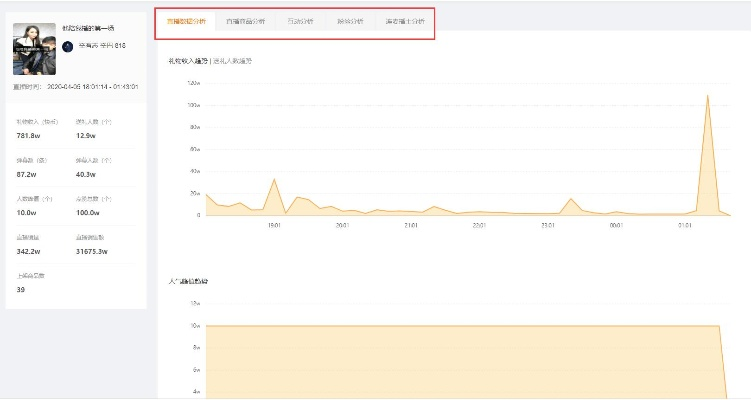Click the 19:01 label on the chart's time axis
The width and height of the screenshot is (751, 400).
click(273, 225)
